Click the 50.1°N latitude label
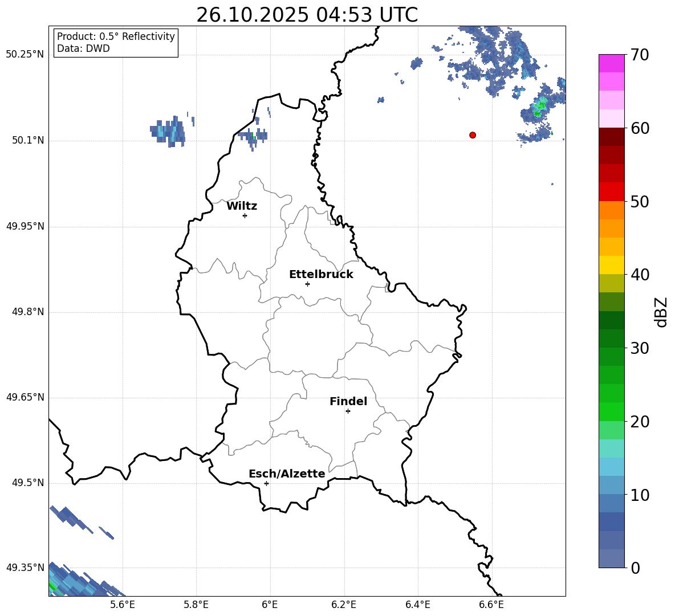This screenshot has height=616, width=675. click(28, 141)
